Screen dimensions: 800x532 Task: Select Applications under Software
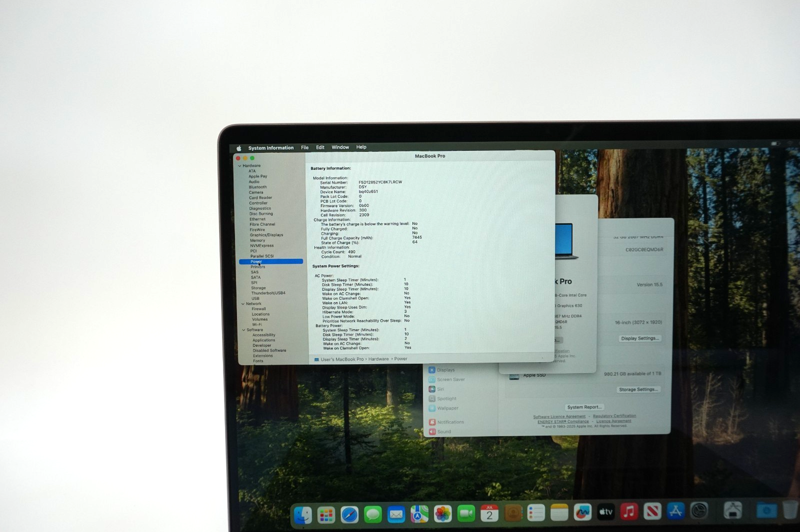pyautogui.click(x=263, y=340)
